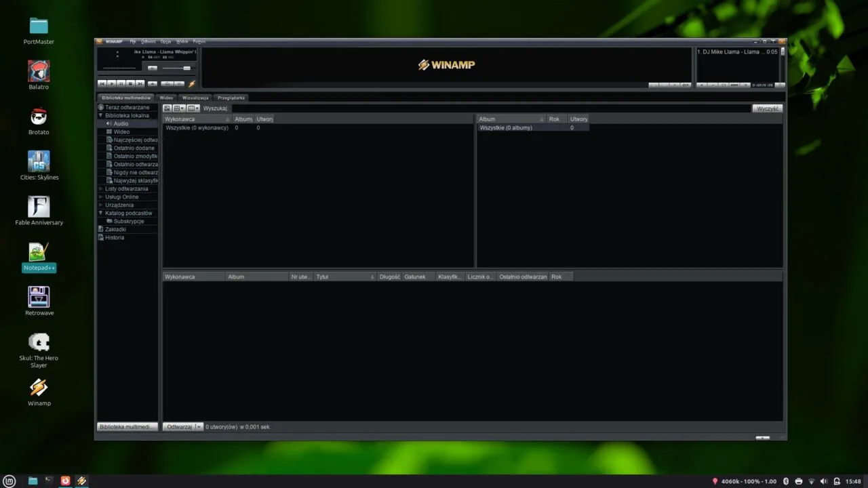Open the Pomoc menu
Viewport: 868px width, 488px height.
click(x=199, y=41)
